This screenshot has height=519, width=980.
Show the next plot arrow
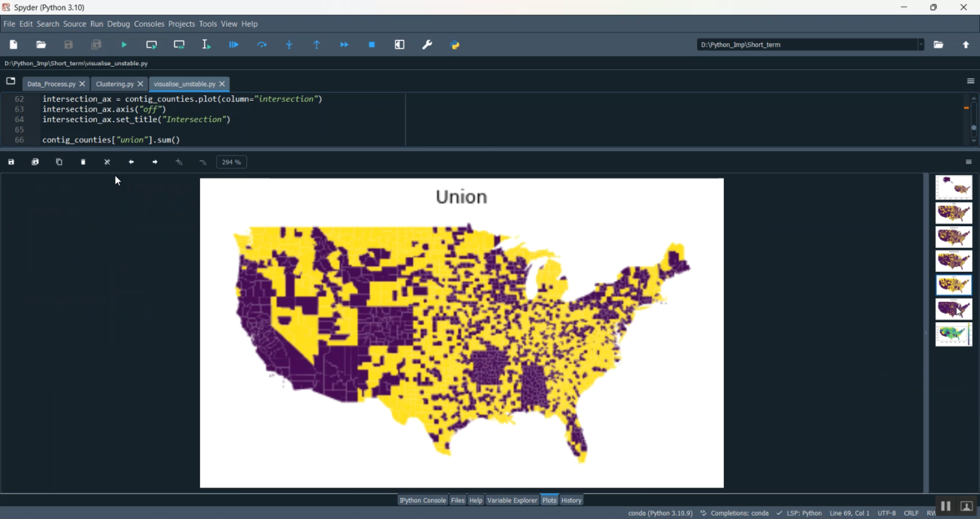(x=155, y=162)
